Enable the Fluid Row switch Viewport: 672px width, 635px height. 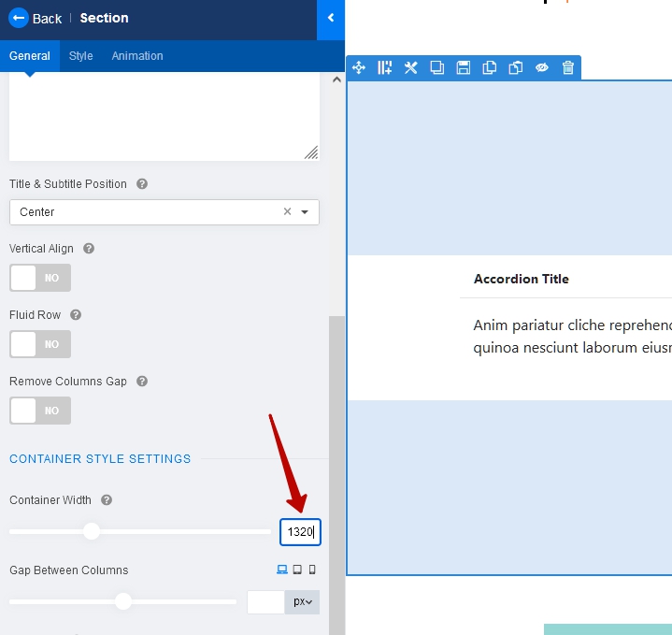pos(40,344)
